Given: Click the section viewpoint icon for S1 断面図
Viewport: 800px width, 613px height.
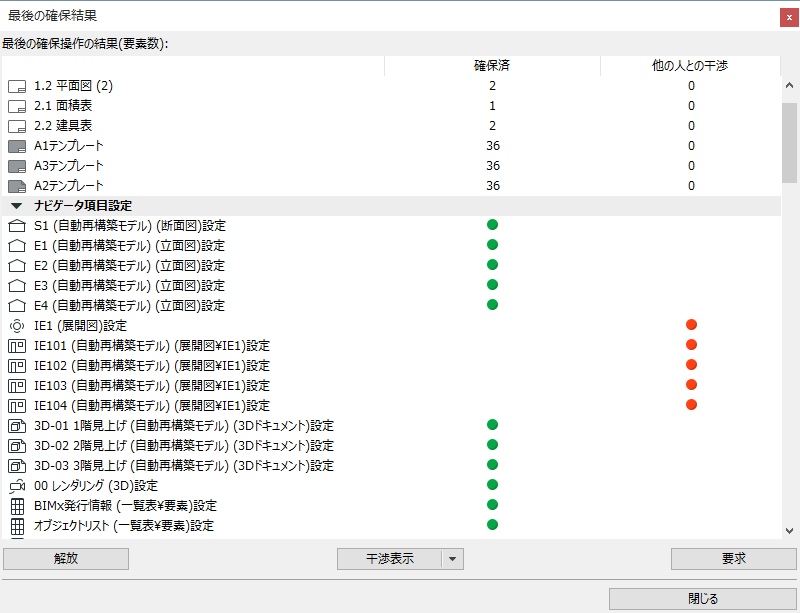Looking at the screenshot, I should pyautogui.click(x=16, y=226).
